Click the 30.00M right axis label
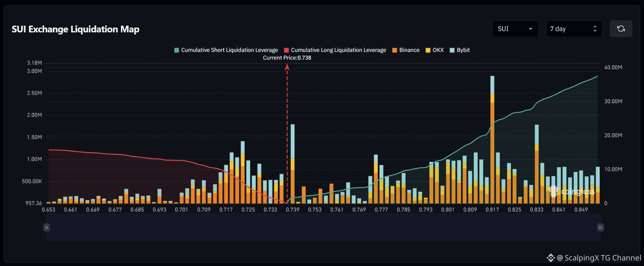Image resolution: width=644 pixels, height=266 pixels. click(613, 101)
